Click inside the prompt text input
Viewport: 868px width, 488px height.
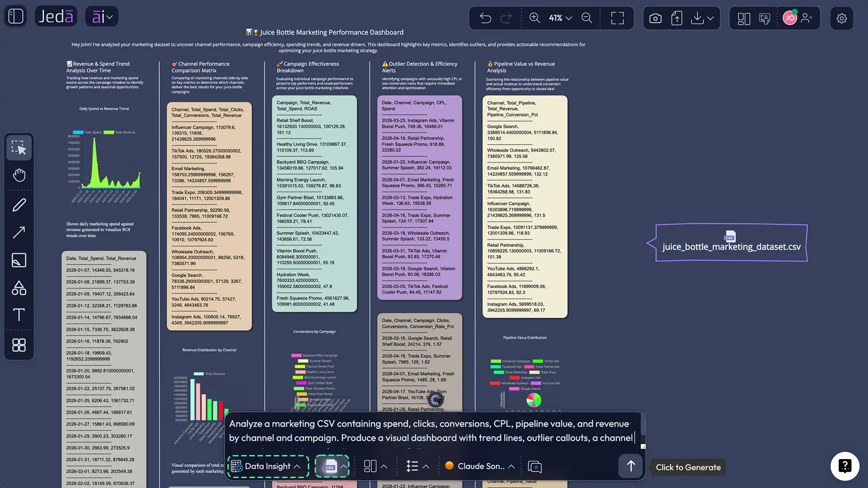(432, 431)
